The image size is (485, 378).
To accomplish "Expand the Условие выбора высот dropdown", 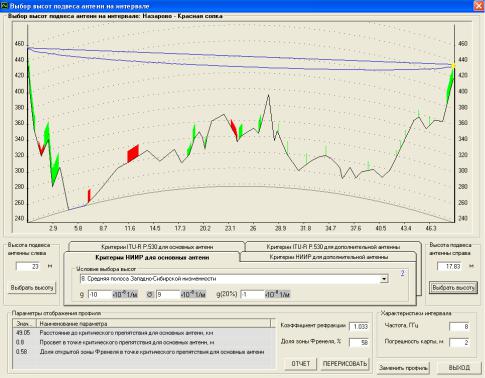I will tap(384, 279).
